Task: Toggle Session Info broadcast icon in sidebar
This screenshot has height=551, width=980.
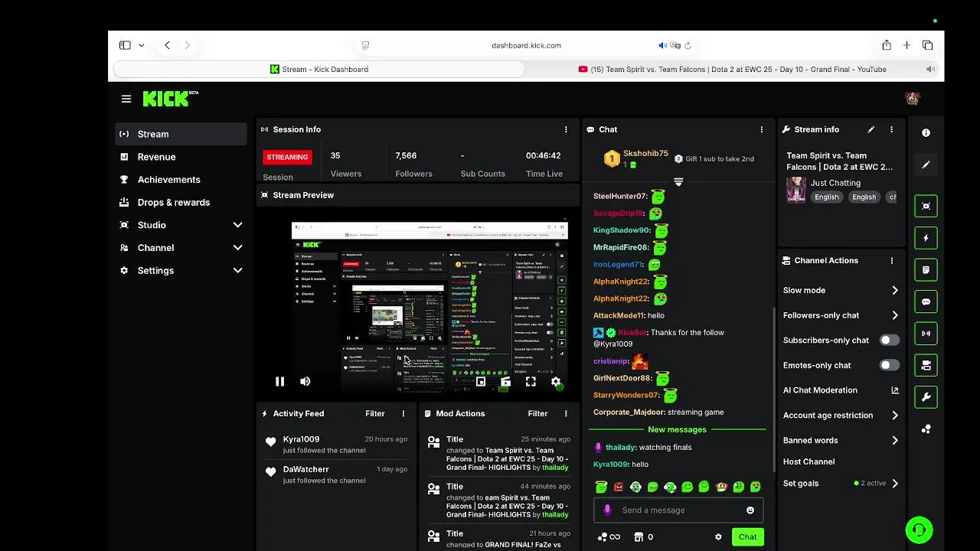Action: click(926, 334)
